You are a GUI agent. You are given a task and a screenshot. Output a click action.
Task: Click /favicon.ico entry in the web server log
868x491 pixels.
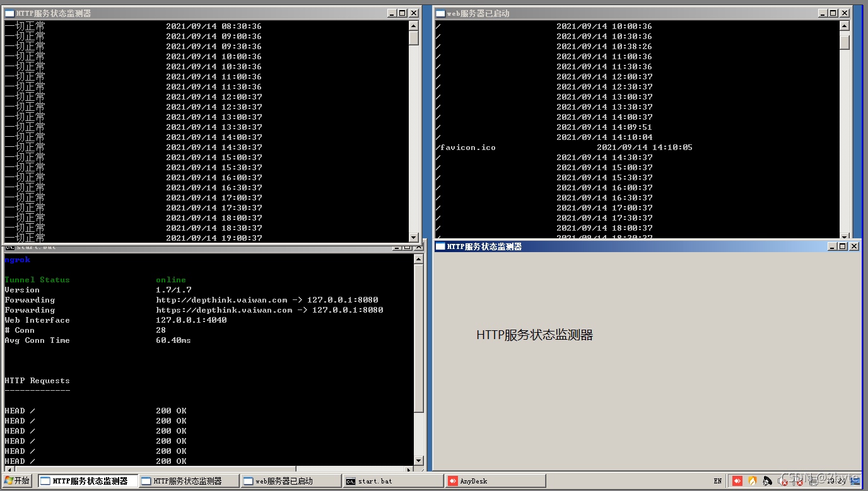point(466,147)
